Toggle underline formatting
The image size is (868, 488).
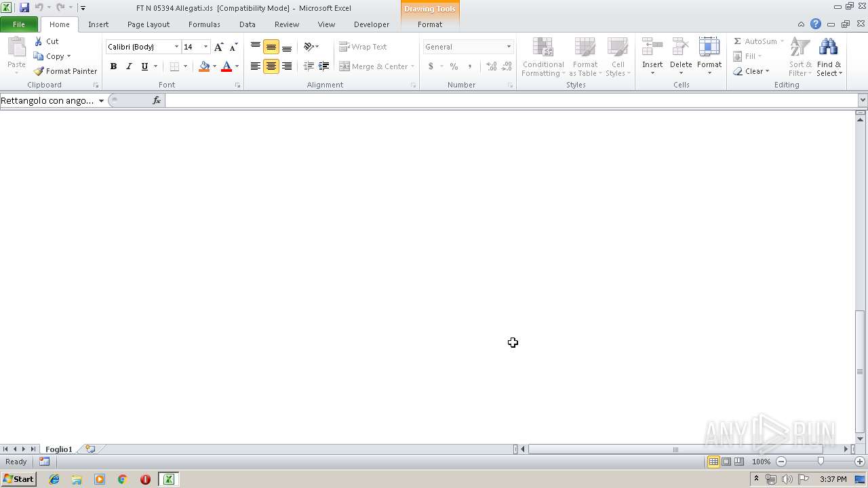pyautogui.click(x=144, y=66)
